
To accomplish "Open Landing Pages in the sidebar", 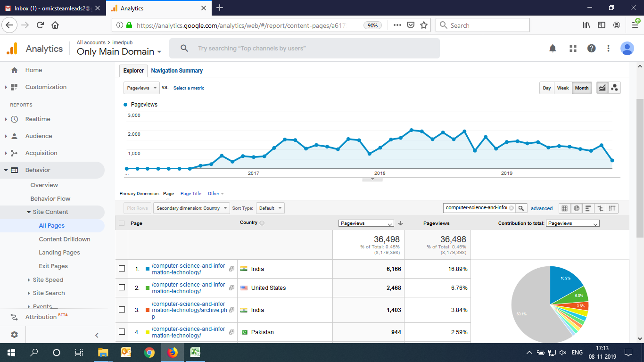I will (59, 253).
